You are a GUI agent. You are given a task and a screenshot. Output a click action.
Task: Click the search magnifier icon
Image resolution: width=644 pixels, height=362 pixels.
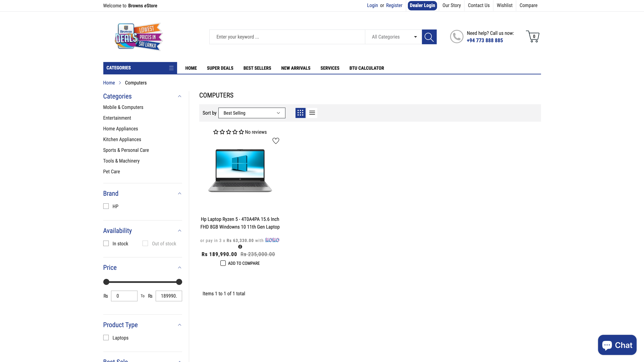pyautogui.click(x=429, y=37)
